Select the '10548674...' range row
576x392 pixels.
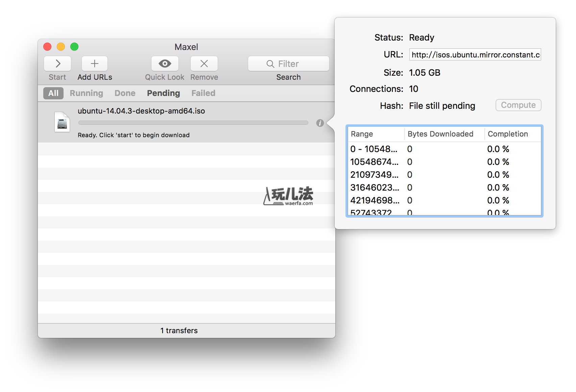pyautogui.click(x=445, y=162)
